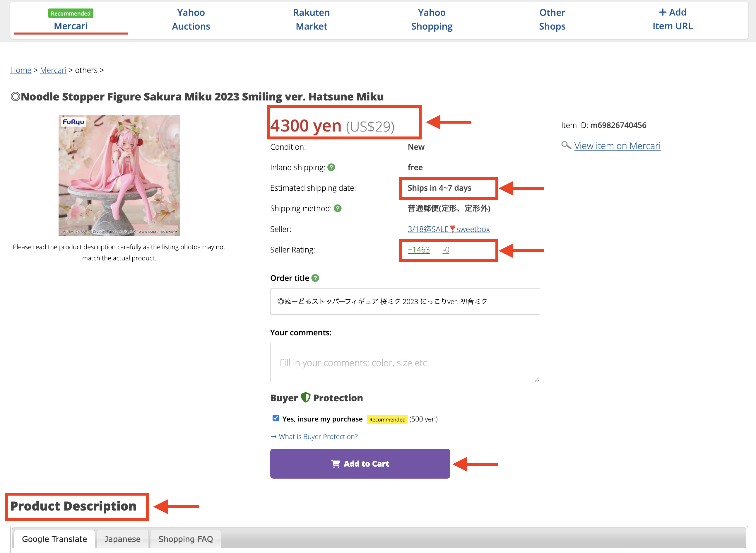Open the What is Buyer Protection link
Viewport: 756px width, 553px height.
tap(314, 436)
